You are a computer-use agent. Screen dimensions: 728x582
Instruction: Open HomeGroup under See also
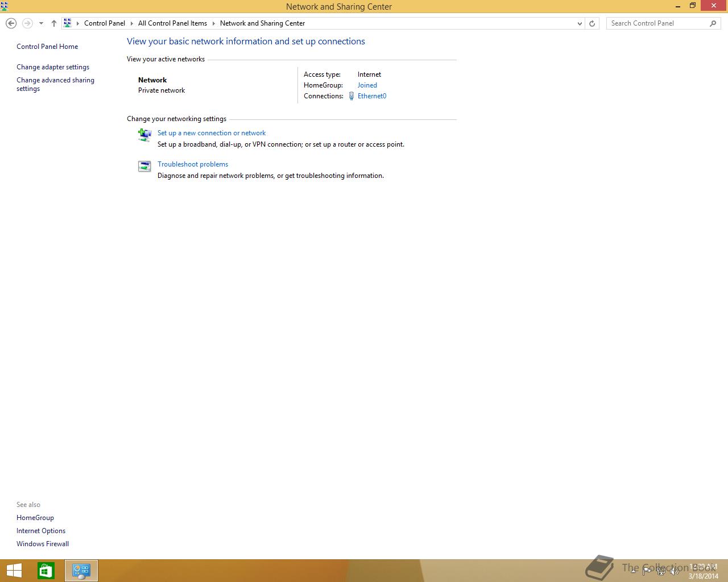click(35, 518)
